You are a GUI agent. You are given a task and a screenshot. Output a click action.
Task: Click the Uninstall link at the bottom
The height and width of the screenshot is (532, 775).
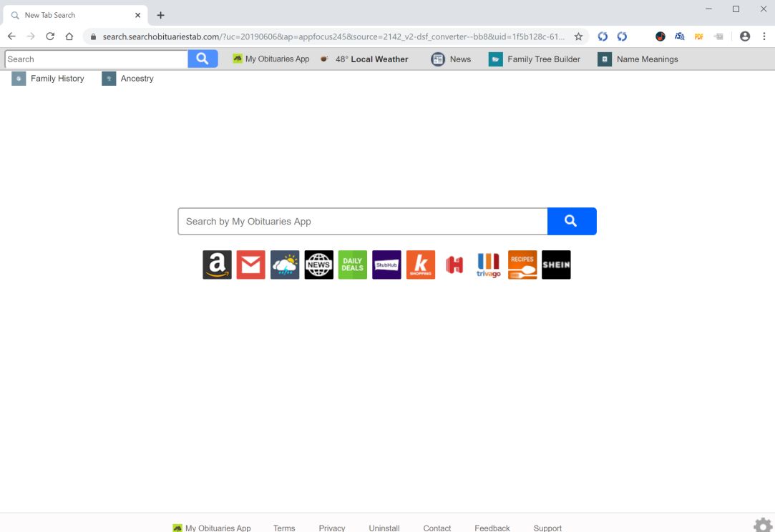click(384, 528)
